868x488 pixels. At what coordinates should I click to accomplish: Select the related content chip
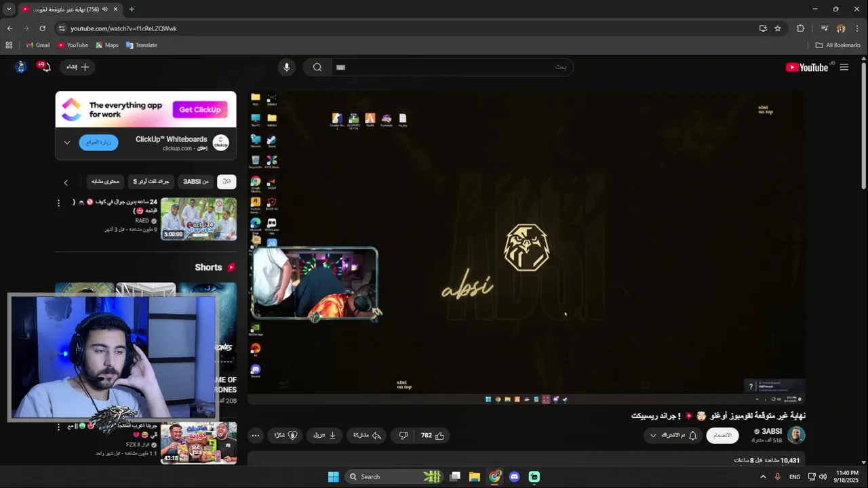(105, 182)
